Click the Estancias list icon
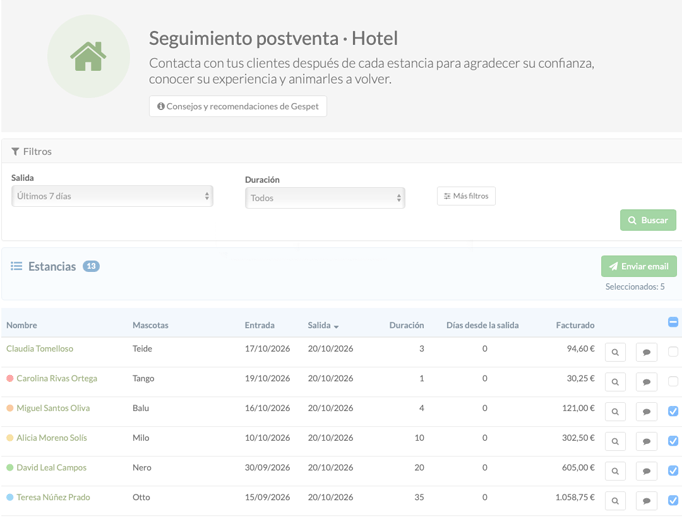Viewport: 682px width, 518px height. point(17,266)
